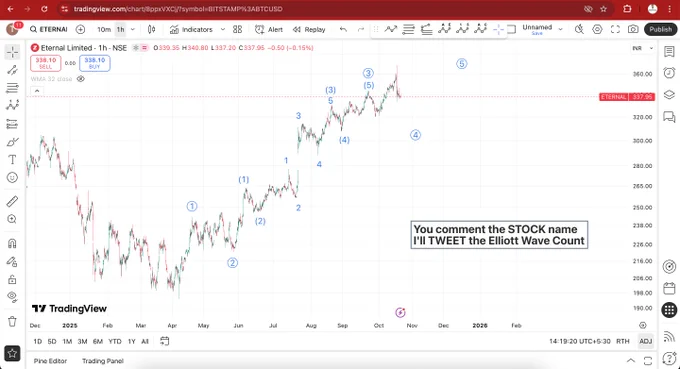This screenshot has height=369, width=680.
Task: Open the Pine Editor tab
Action: [x=50, y=361]
